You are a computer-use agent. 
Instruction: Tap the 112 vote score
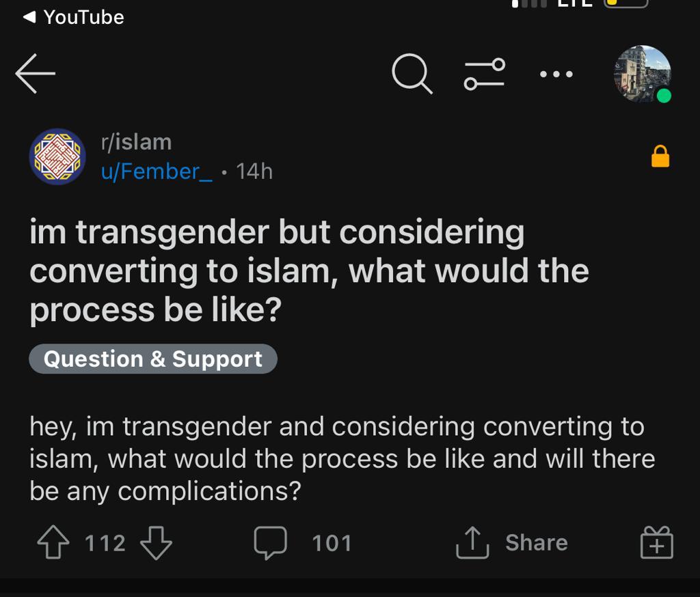click(x=105, y=543)
